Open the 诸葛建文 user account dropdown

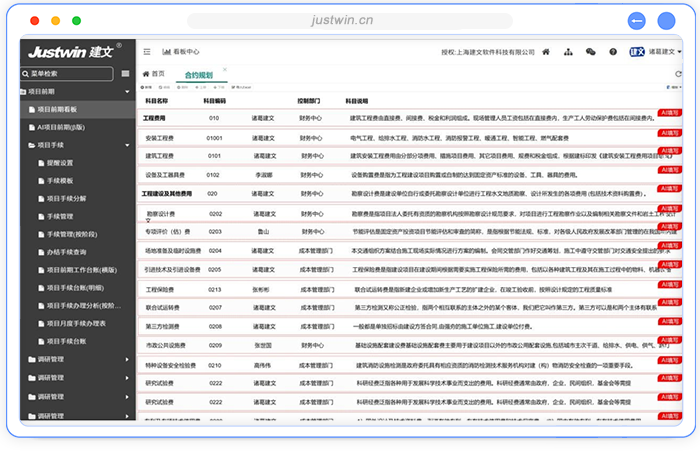click(x=662, y=51)
